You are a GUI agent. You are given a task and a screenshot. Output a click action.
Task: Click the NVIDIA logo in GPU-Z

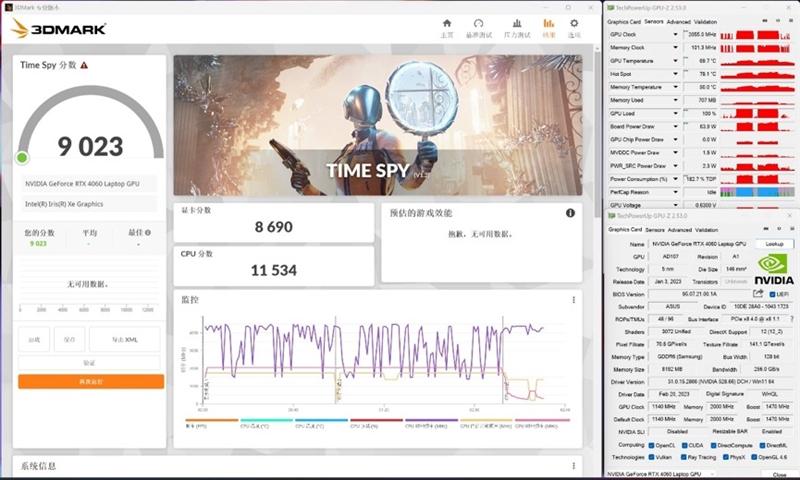click(x=773, y=269)
